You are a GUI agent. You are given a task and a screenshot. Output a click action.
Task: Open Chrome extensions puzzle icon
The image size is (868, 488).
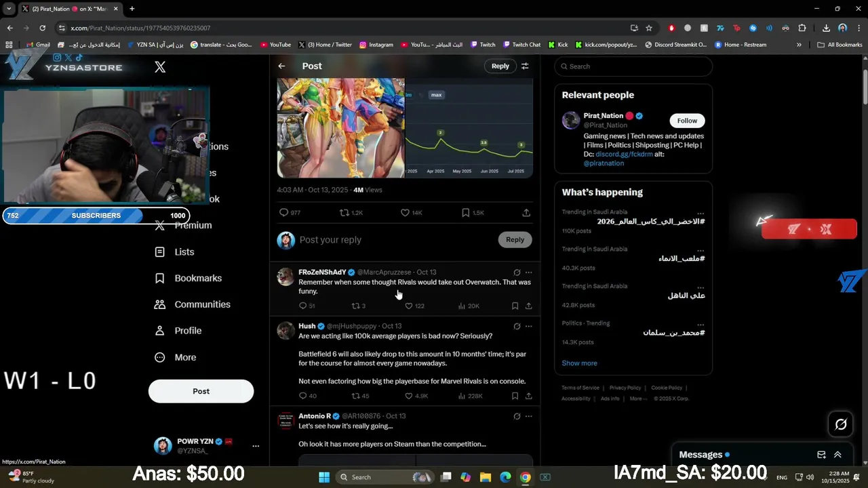click(x=802, y=28)
